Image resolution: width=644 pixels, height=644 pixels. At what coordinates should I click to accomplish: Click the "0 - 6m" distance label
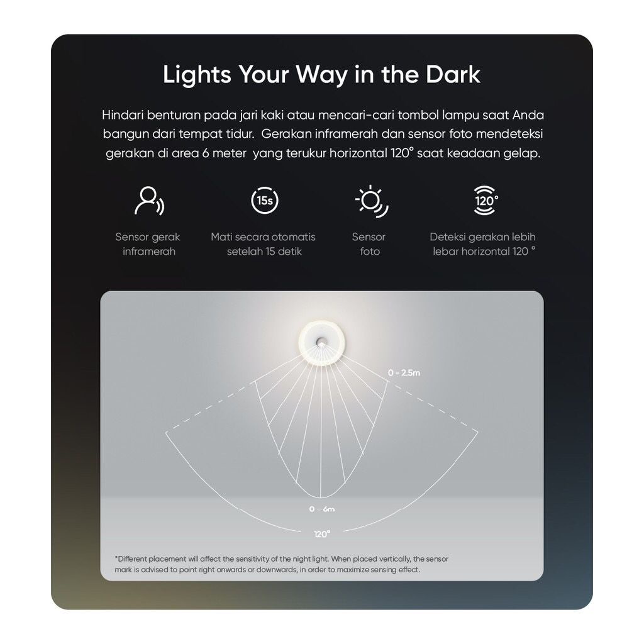point(322,509)
